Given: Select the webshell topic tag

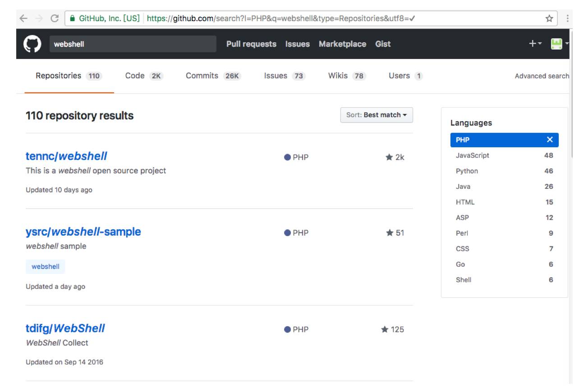Looking at the screenshot, I should click(46, 266).
